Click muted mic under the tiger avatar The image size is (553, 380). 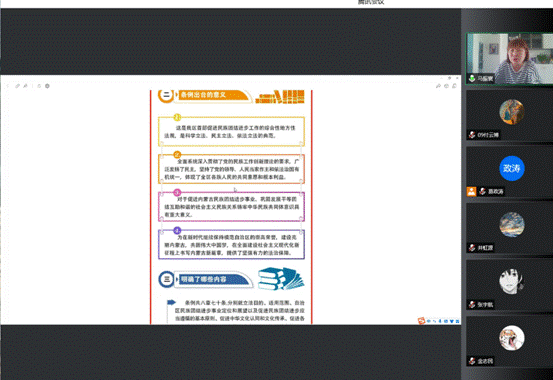click(472, 361)
